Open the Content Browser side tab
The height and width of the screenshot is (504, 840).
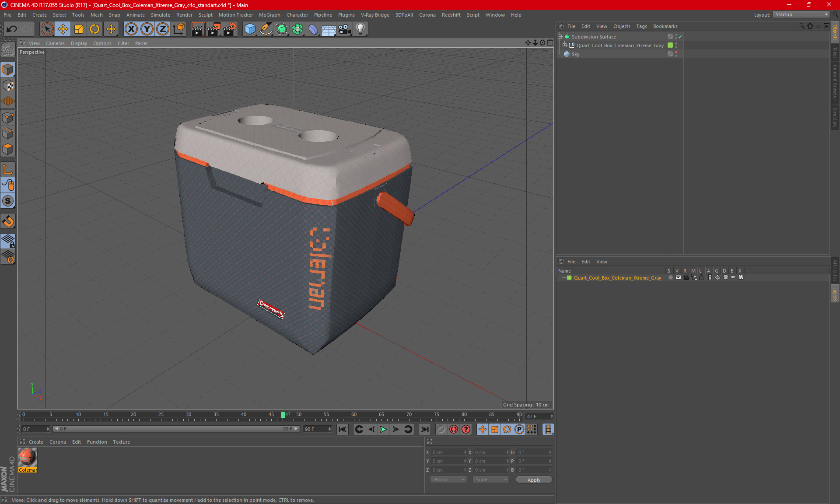(835, 82)
